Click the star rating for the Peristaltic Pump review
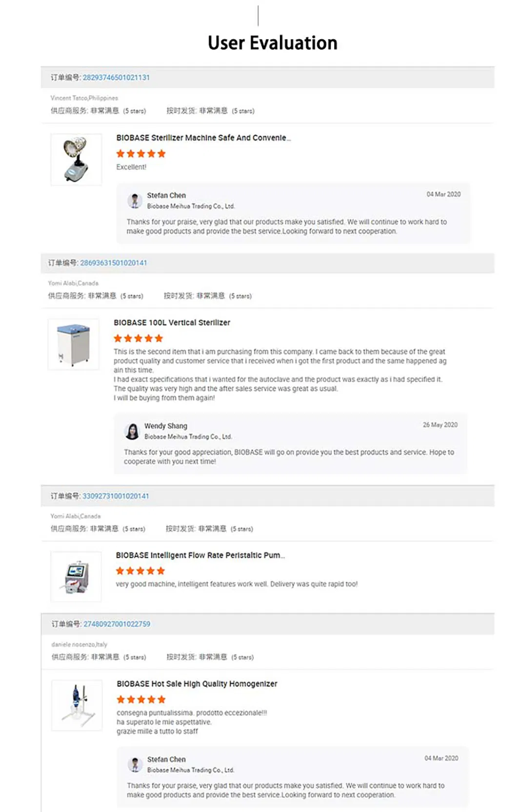 coord(140,571)
